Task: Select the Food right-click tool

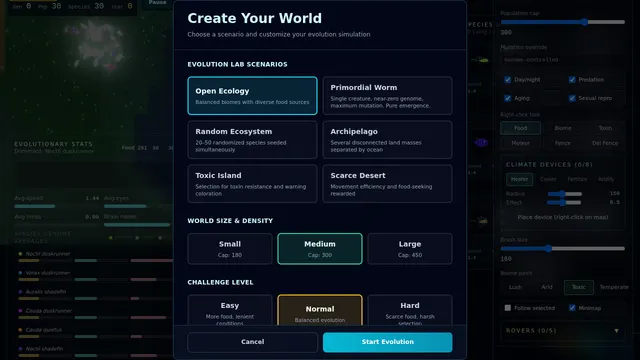Action: coord(520,128)
